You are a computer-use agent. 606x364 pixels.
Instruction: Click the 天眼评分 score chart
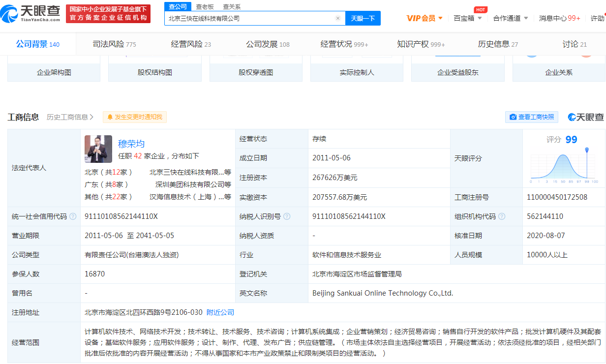click(x=564, y=166)
